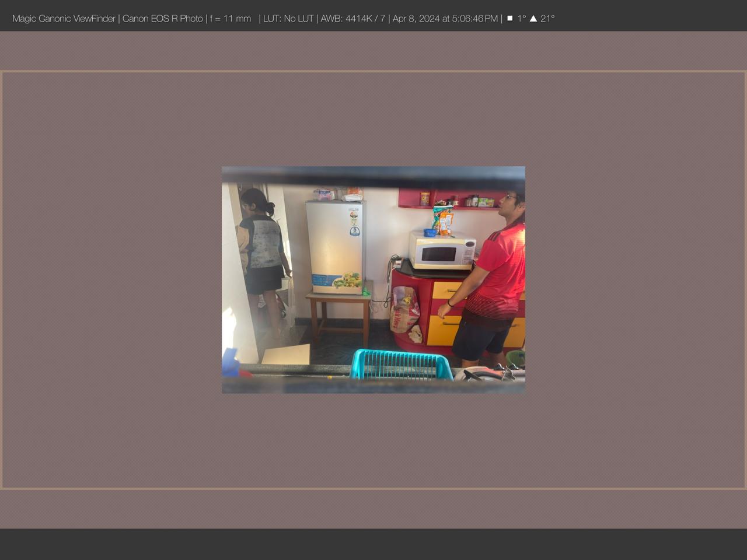Click the f = 11 mm focal length
The width and height of the screenshot is (747, 560).
tap(231, 19)
